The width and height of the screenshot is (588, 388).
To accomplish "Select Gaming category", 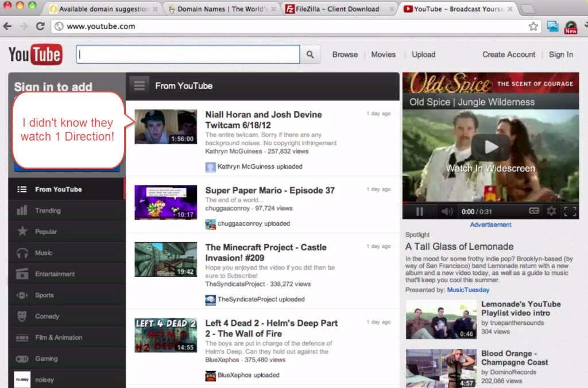I will (67, 359).
